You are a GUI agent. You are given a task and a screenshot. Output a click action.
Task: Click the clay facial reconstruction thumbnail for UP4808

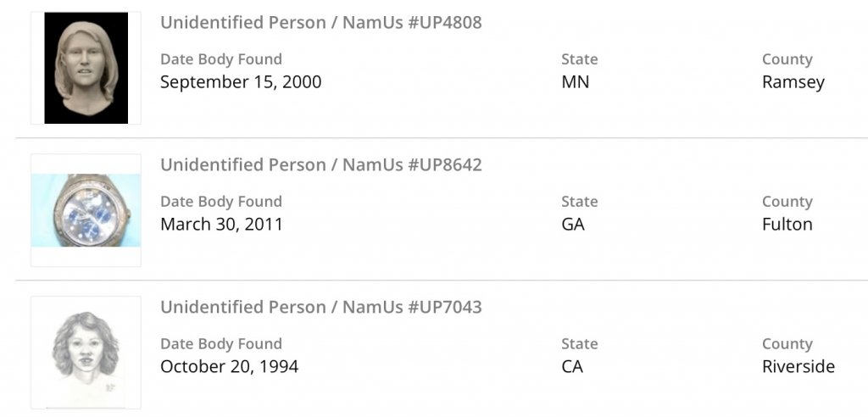[x=86, y=68]
